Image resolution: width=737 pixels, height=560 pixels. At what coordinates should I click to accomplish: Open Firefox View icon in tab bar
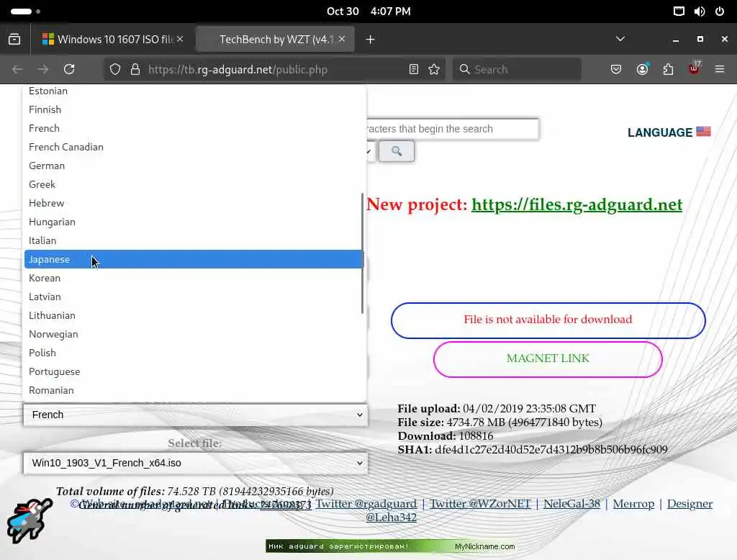point(14,40)
